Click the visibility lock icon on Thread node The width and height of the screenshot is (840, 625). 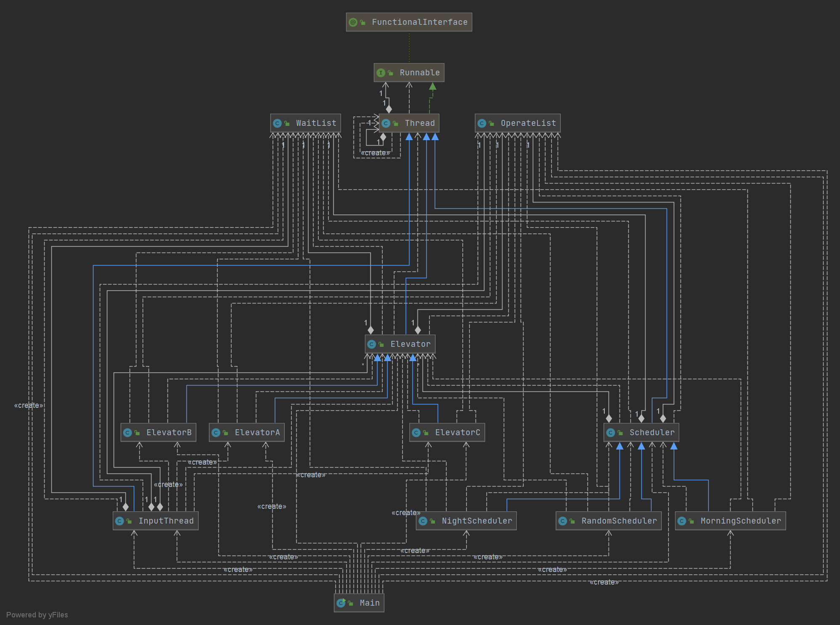tap(395, 123)
